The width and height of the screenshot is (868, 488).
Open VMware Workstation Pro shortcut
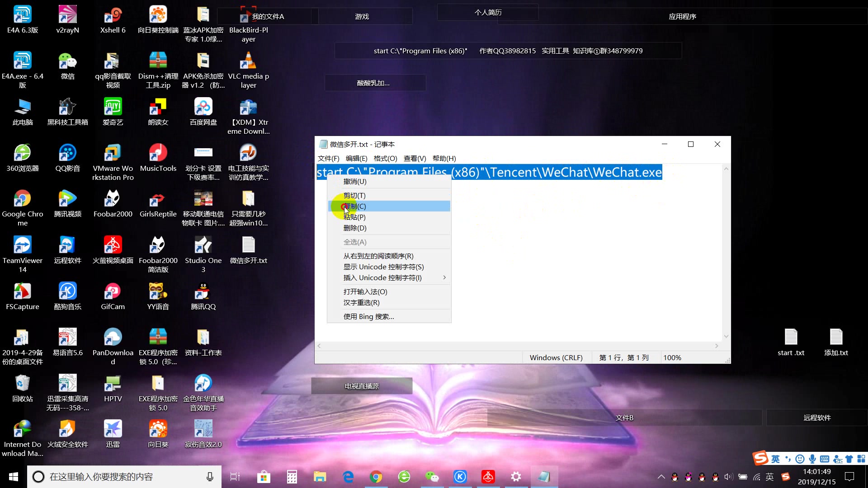coord(113,163)
